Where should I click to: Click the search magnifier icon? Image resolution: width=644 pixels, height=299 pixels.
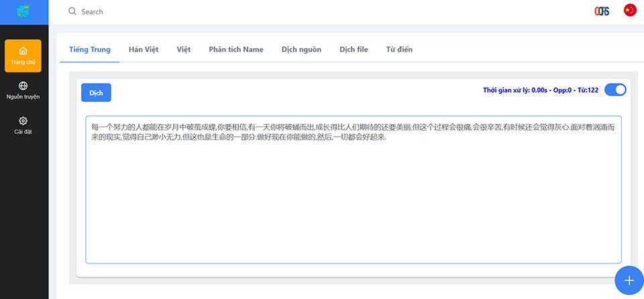coord(72,11)
